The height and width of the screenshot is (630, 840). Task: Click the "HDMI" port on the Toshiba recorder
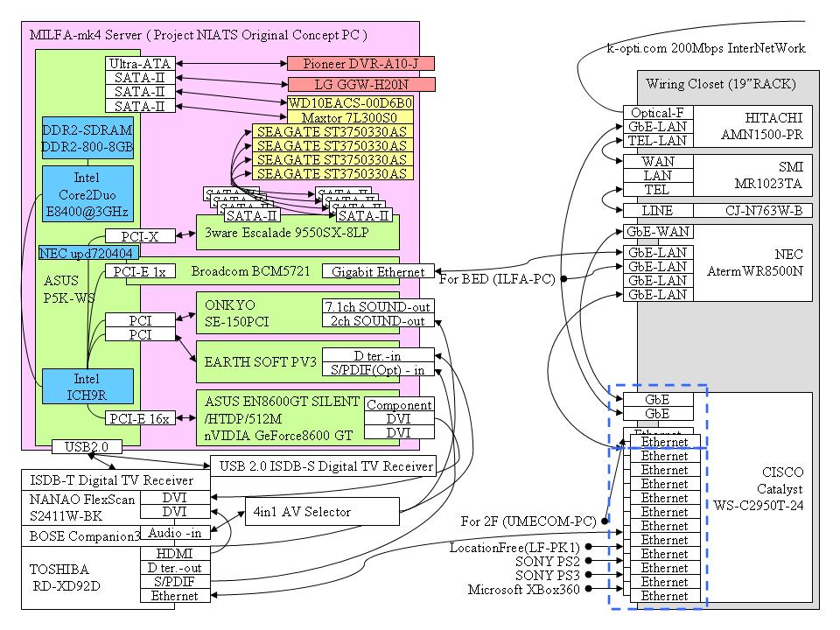coord(175,553)
